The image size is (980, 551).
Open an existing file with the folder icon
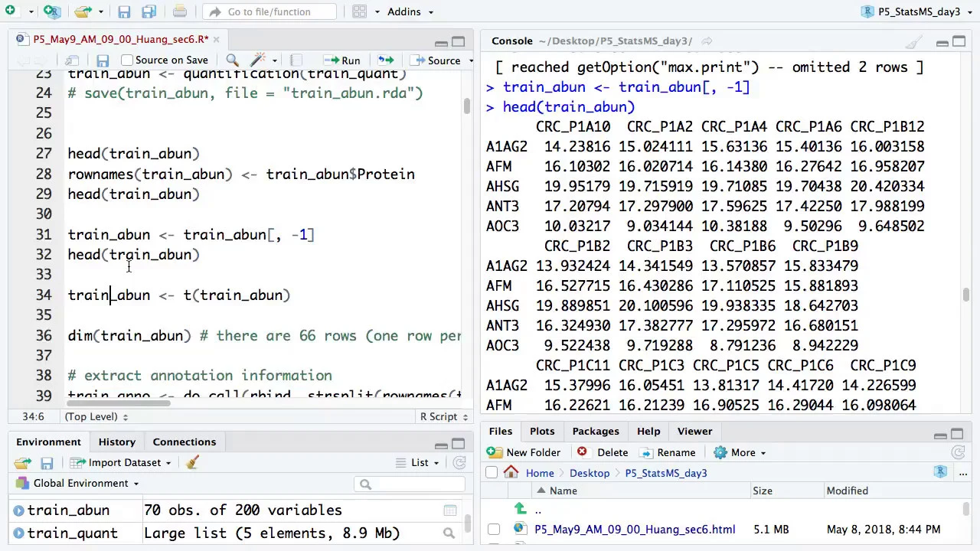pos(83,11)
